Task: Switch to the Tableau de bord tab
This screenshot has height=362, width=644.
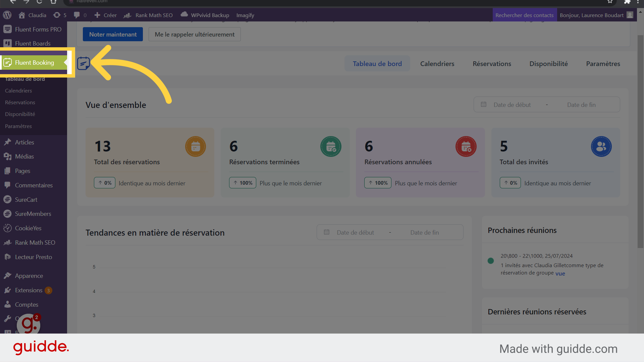Action: (x=377, y=64)
